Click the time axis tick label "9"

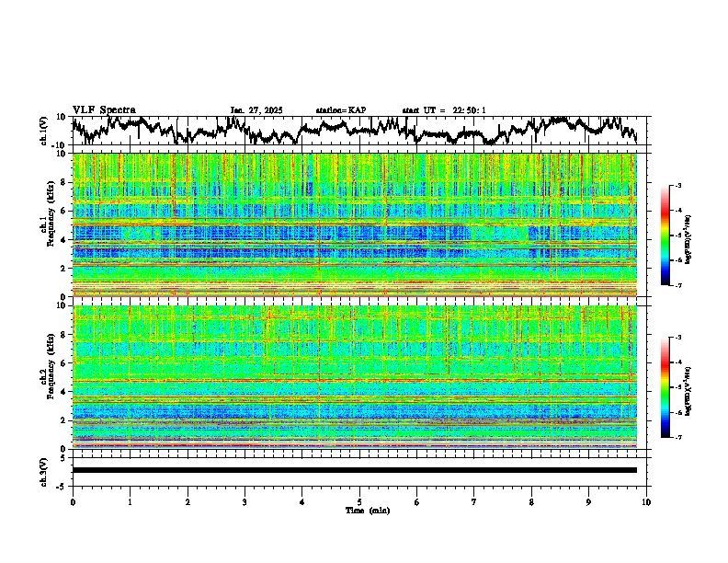click(588, 502)
